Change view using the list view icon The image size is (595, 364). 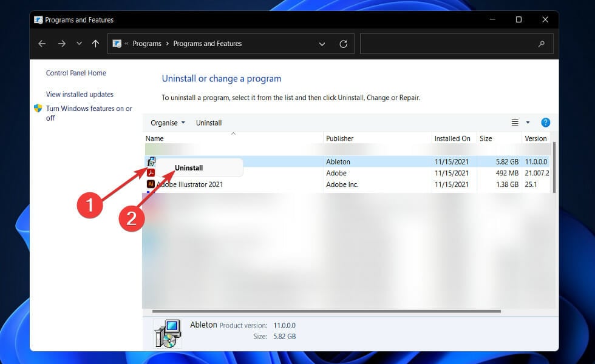[x=515, y=123]
